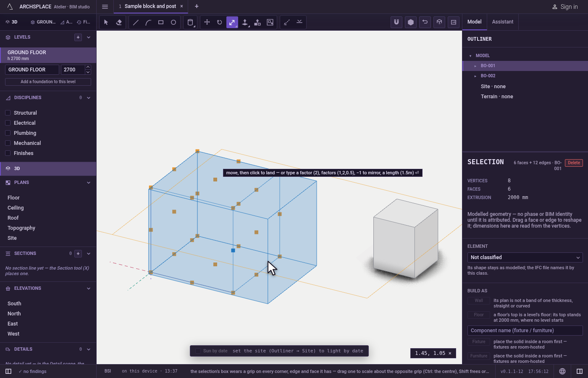Select the Circle drawing tool
The width and height of the screenshot is (588, 378).
[x=173, y=22]
